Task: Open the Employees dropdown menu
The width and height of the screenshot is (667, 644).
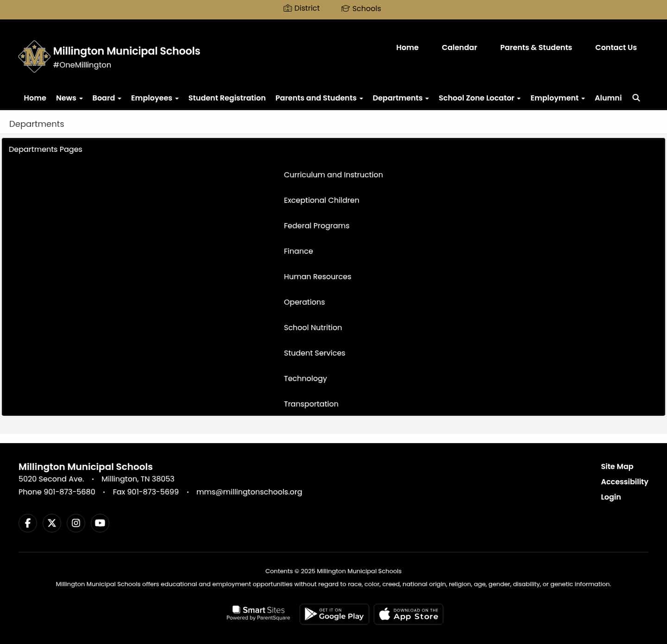Action: click(155, 98)
